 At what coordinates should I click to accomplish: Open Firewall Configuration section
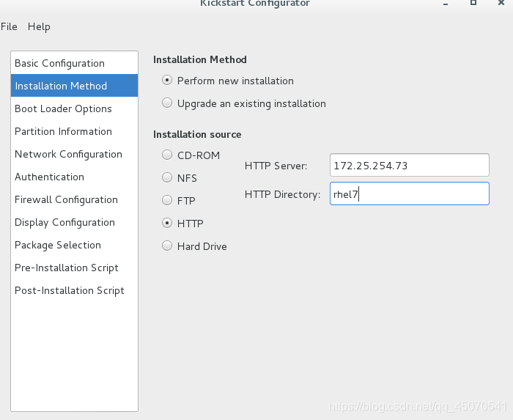click(x=74, y=199)
